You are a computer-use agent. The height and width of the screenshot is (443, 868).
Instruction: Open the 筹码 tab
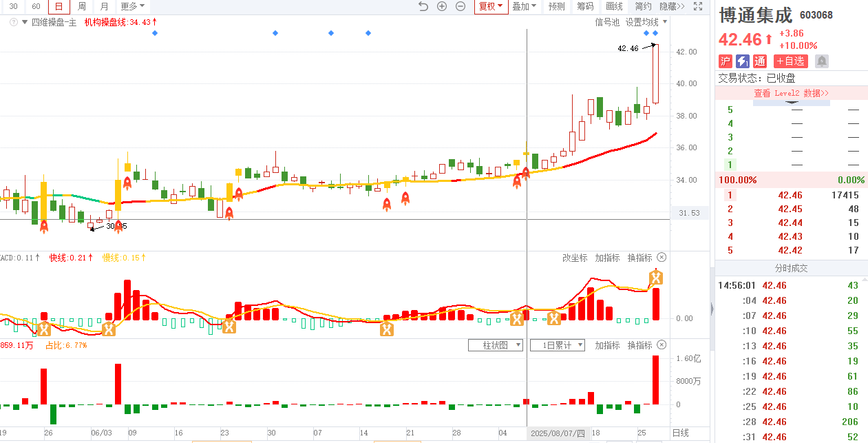tap(585, 6)
